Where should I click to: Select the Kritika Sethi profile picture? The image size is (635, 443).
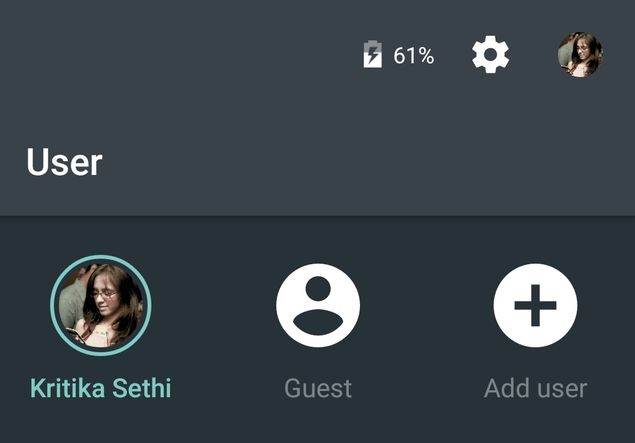101,305
